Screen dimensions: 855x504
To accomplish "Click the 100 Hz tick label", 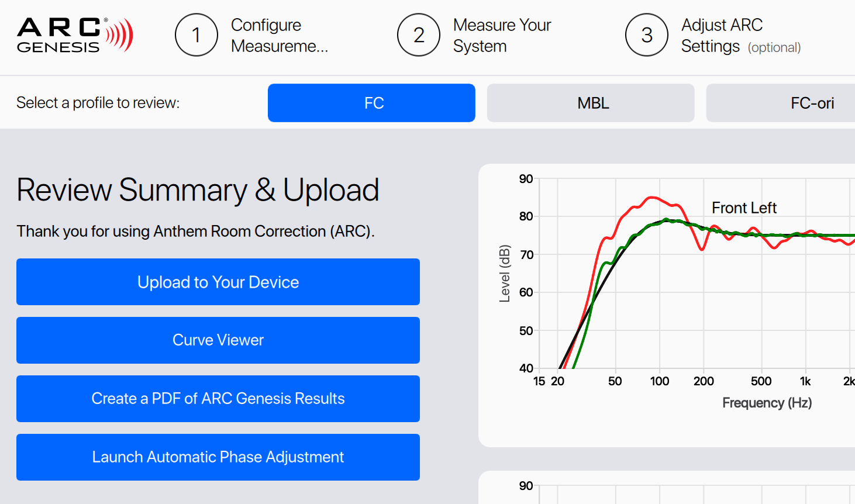I will pyautogui.click(x=660, y=381).
